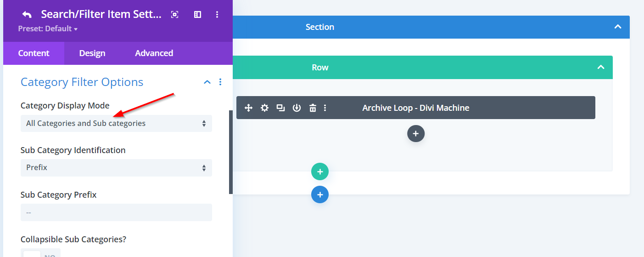Toggle Collapsible Sub Categories switch
The width and height of the screenshot is (644, 257).
pos(40,253)
